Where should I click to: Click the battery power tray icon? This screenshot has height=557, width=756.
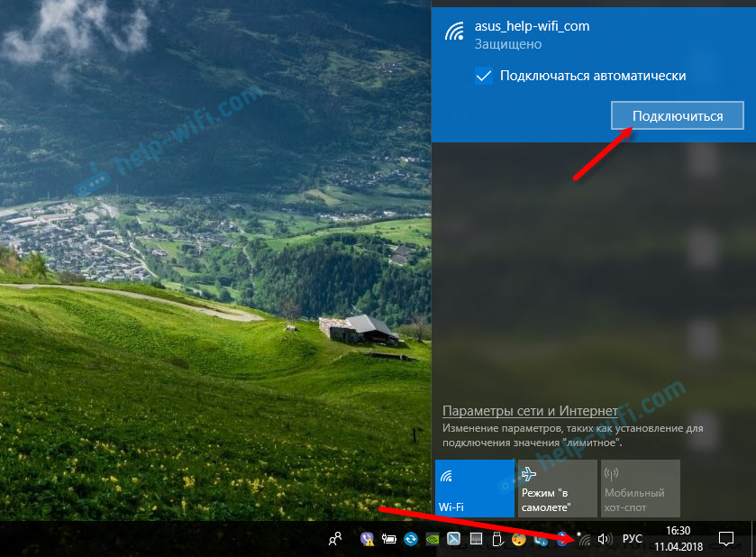point(388,539)
